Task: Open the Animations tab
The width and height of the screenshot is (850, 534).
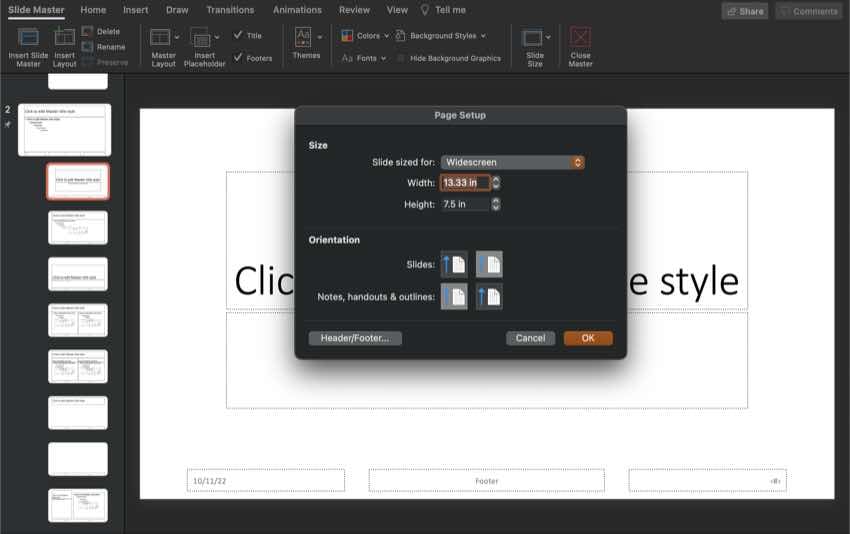Action: point(297,10)
